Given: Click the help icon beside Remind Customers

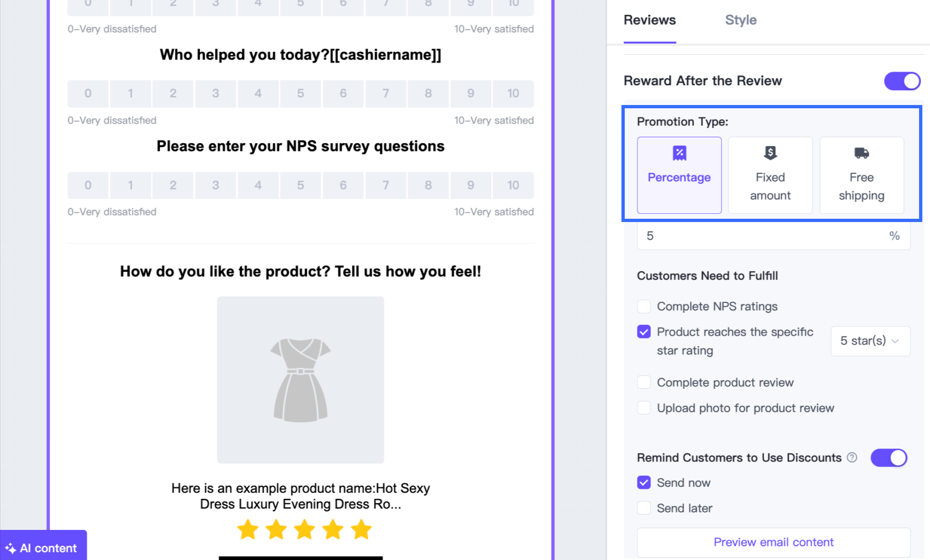Looking at the screenshot, I should 852,458.
